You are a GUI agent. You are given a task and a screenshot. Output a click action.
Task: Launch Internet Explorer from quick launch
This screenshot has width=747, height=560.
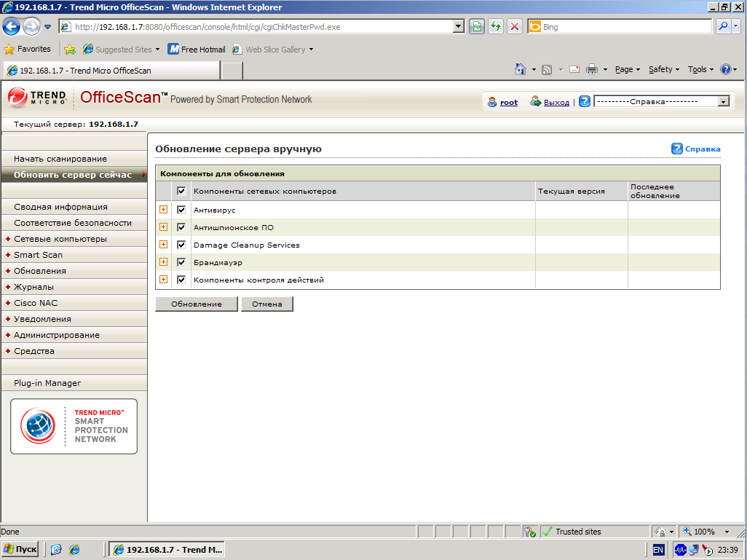74,550
